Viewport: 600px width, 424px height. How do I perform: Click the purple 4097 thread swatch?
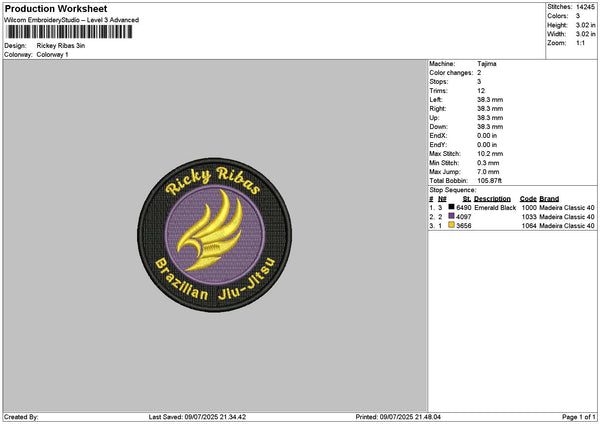(451, 216)
